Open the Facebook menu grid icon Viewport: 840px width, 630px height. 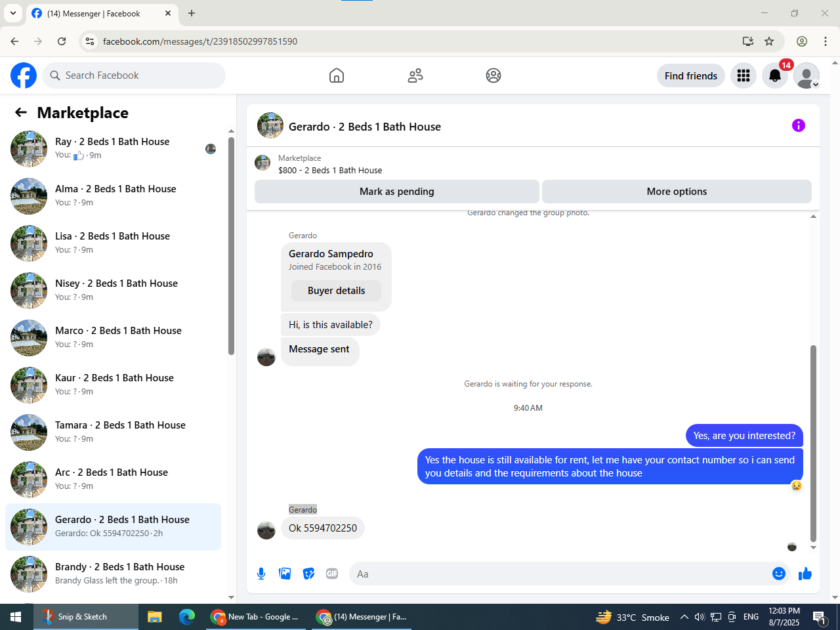point(744,75)
